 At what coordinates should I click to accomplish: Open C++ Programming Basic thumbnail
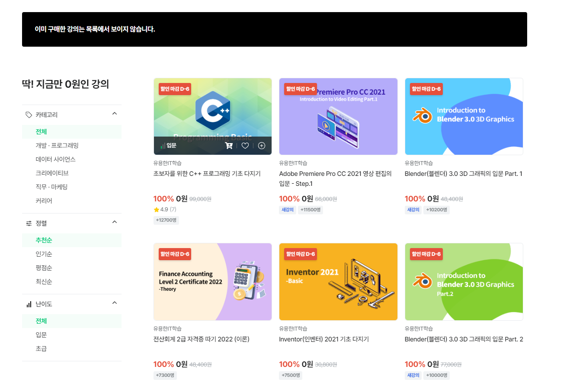(x=213, y=116)
